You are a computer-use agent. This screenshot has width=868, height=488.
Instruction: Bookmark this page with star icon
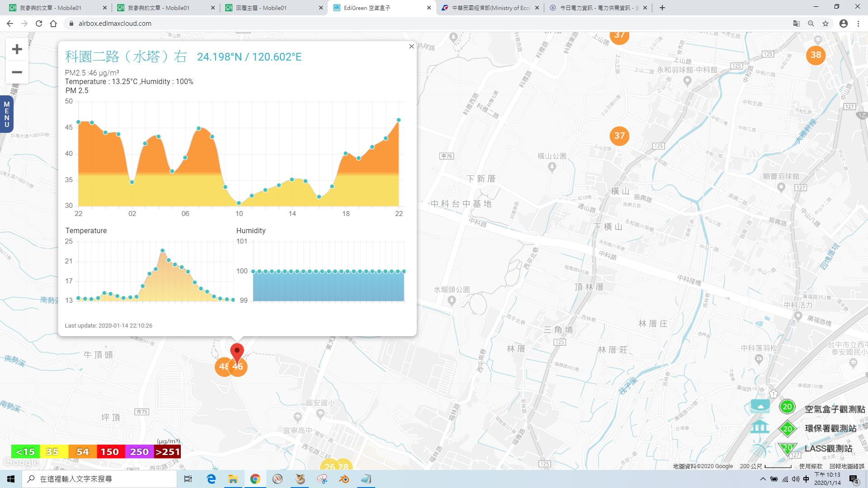pyautogui.click(x=826, y=23)
